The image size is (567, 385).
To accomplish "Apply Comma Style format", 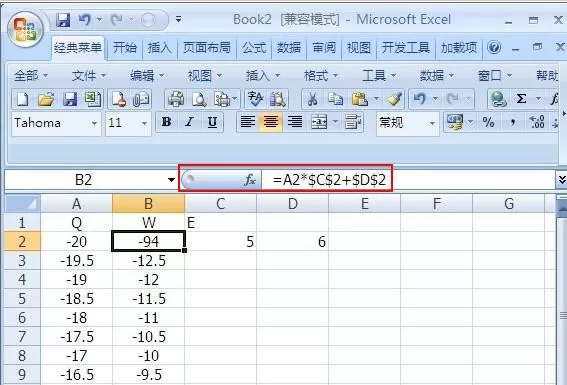I will pos(512,122).
